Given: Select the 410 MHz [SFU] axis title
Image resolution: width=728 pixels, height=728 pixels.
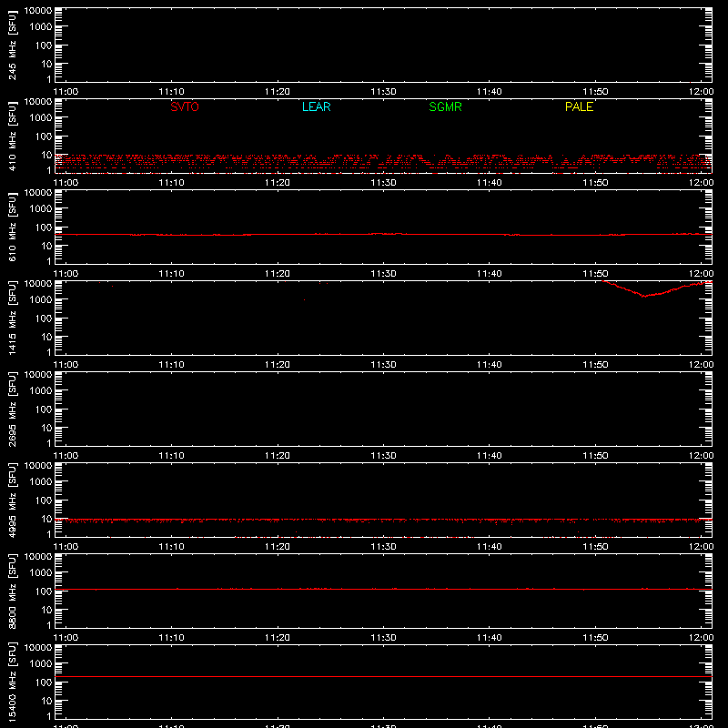Looking at the screenshot, I should 12,136.
